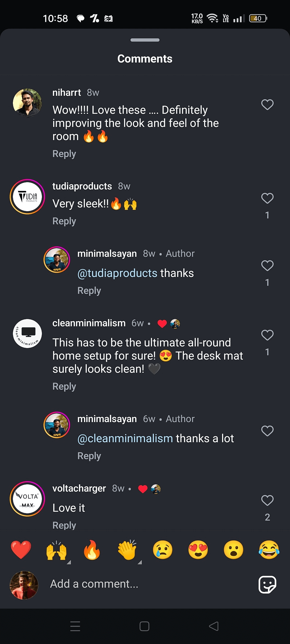Tap the GIF sticker icon in comment box

(x=267, y=584)
